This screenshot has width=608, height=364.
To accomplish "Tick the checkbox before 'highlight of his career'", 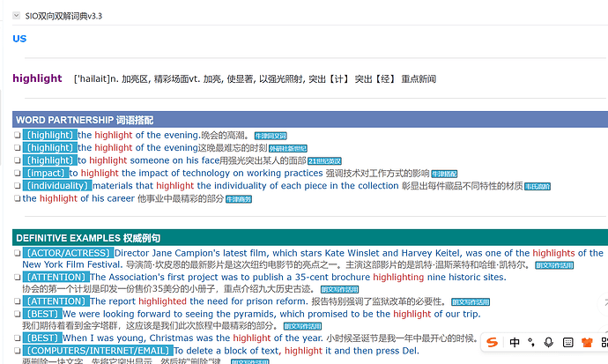I will pyautogui.click(x=17, y=199).
